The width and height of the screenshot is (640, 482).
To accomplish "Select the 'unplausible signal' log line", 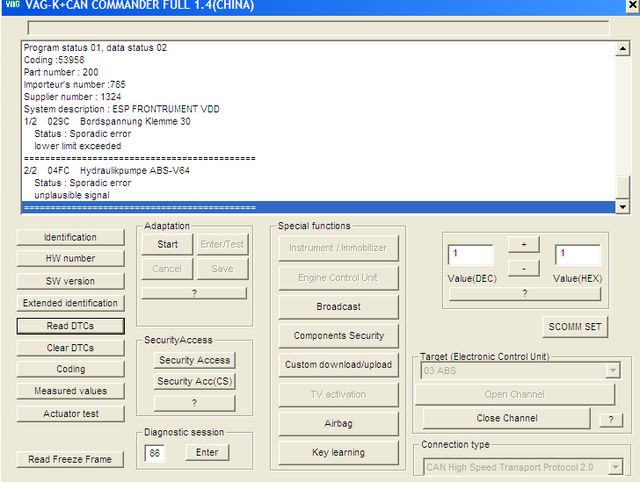I will coord(72,195).
